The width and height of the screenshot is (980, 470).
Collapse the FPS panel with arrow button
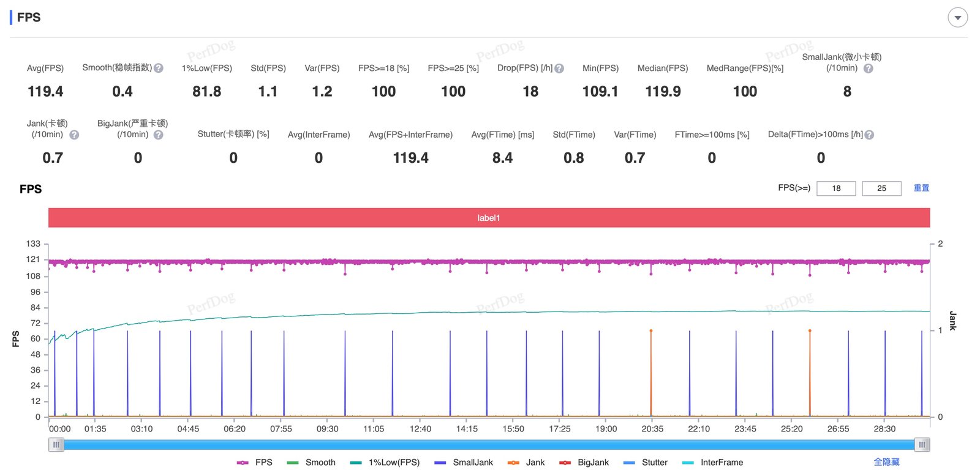coord(957,17)
